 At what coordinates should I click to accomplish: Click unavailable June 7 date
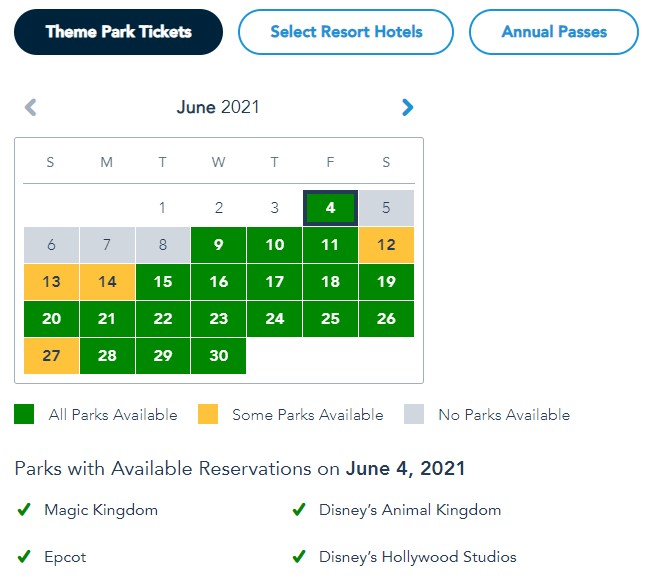point(107,245)
